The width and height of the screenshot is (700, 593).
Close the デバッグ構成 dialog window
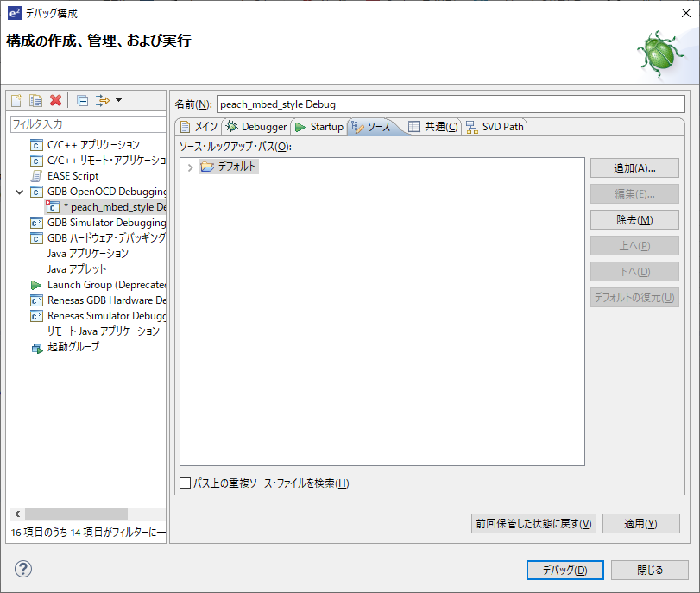(686, 13)
